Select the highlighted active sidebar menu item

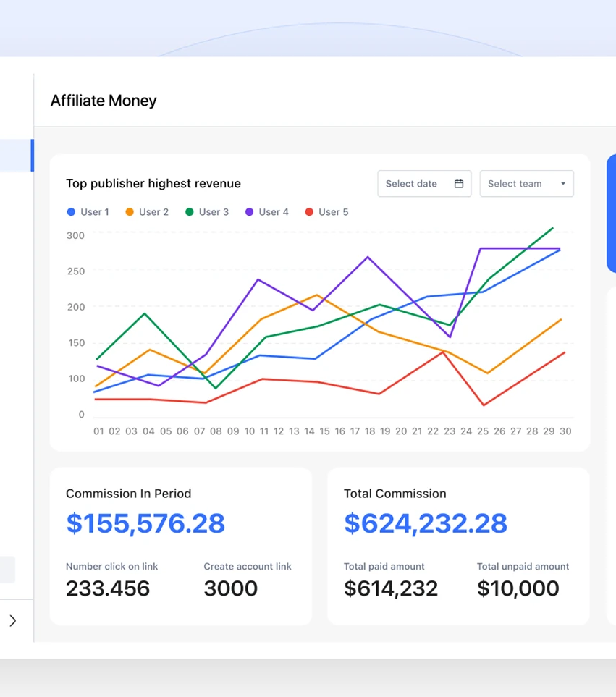point(15,156)
